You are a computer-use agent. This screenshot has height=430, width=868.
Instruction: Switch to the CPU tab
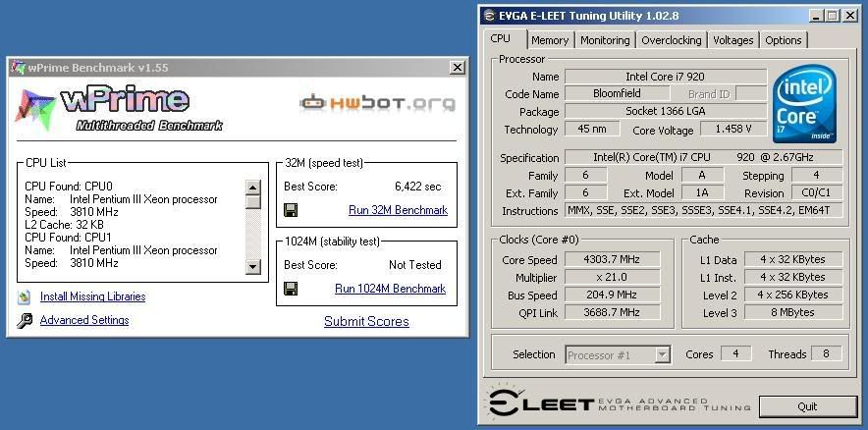tap(501, 38)
